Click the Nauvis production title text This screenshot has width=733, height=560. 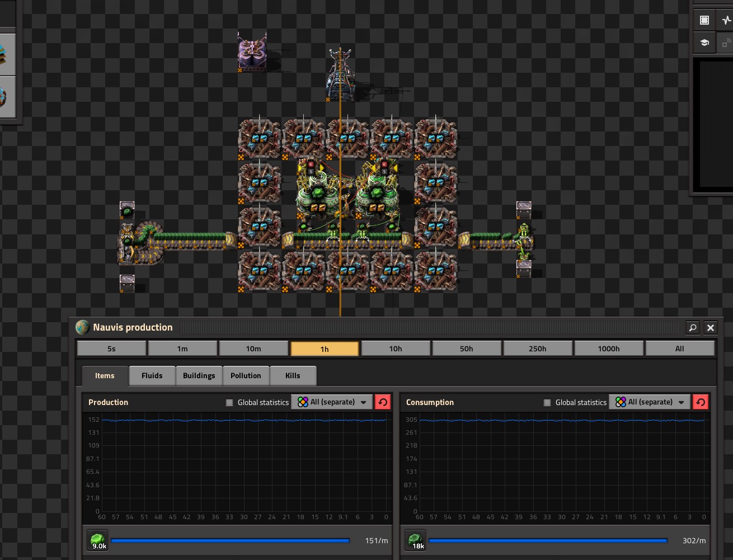click(133, 327)
